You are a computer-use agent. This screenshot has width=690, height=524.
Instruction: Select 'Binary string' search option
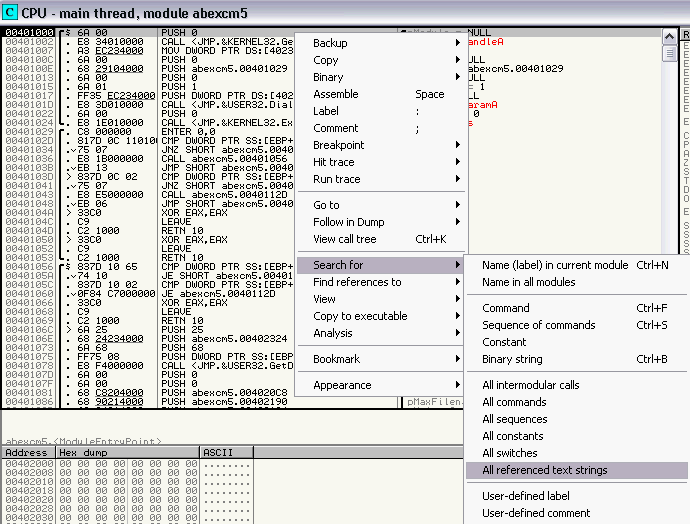coord(512,359)
